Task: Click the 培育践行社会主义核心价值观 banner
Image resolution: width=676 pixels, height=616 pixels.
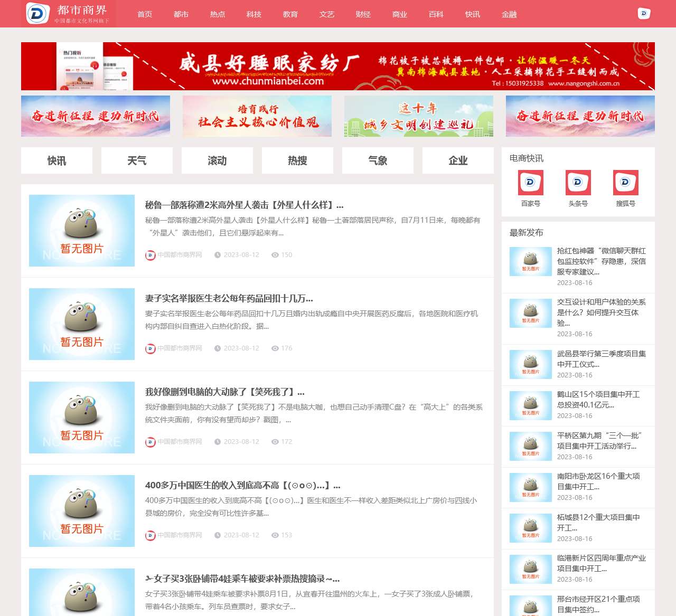Action: [x=257, y=116]
